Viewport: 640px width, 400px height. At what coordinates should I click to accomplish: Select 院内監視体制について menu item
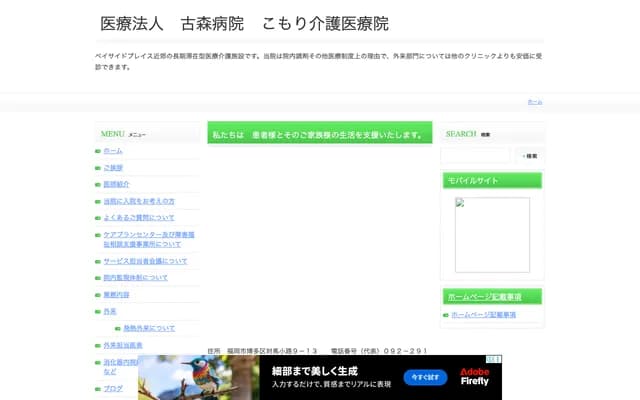(x=135, y=278)
